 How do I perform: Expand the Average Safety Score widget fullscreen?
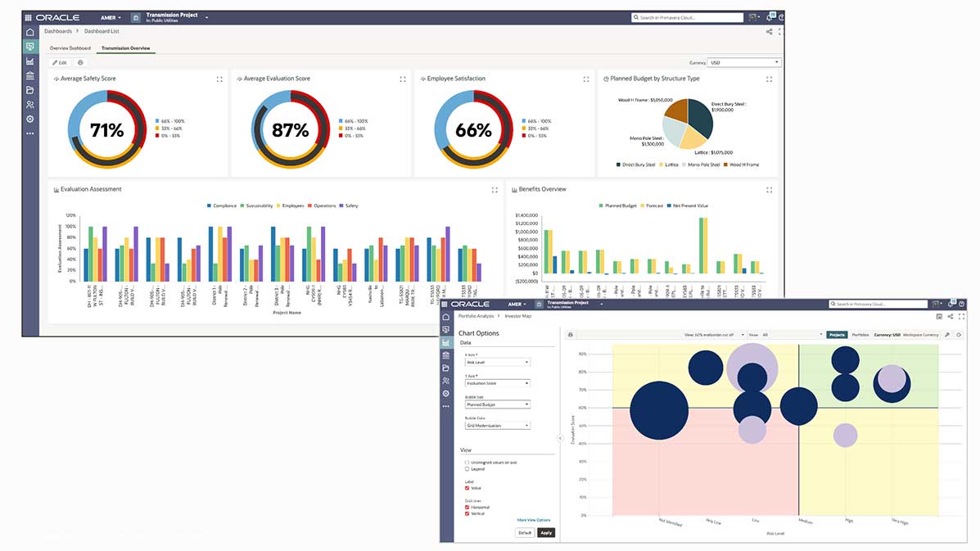(x=219, y=79)
